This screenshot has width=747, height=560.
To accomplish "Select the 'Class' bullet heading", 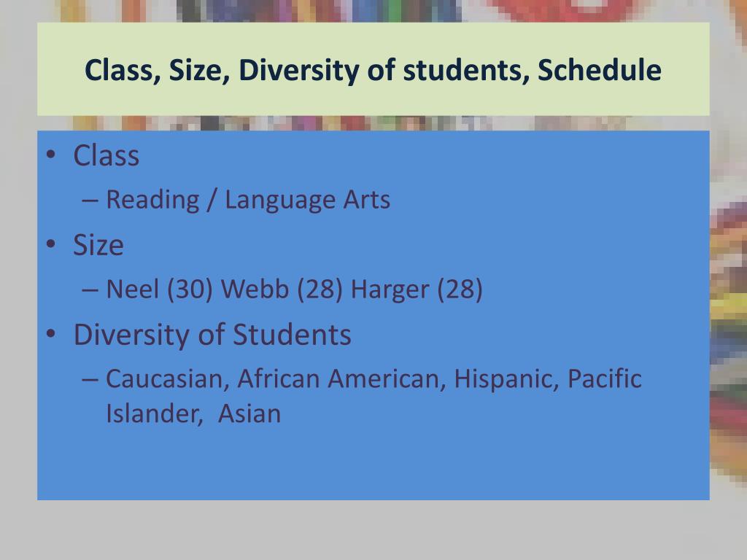I will (x=107, y=156).
